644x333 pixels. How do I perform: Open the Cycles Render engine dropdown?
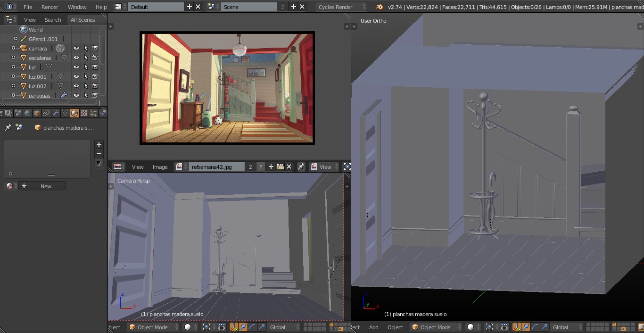(x=340, y=7)
